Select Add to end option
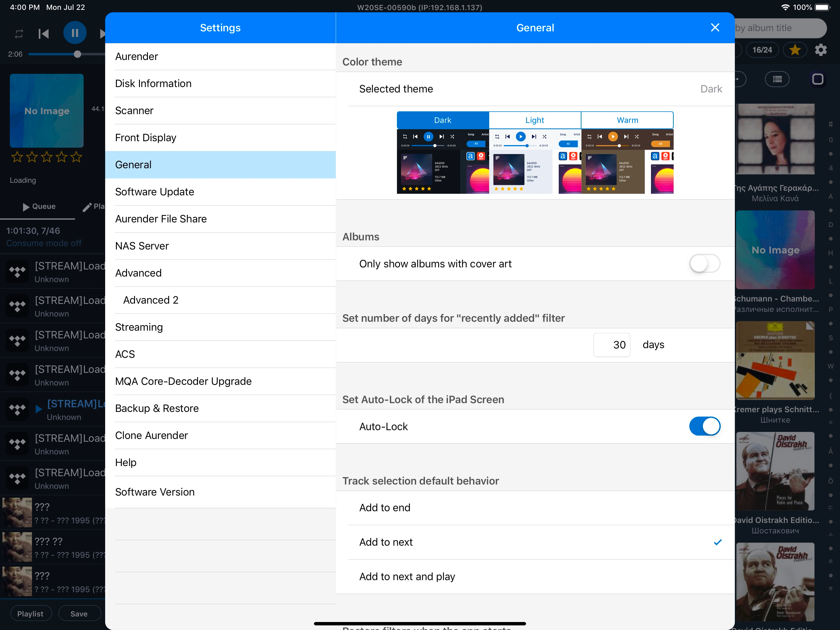The height and width of the screenshot is (630, 840). (x=385, y=508)
